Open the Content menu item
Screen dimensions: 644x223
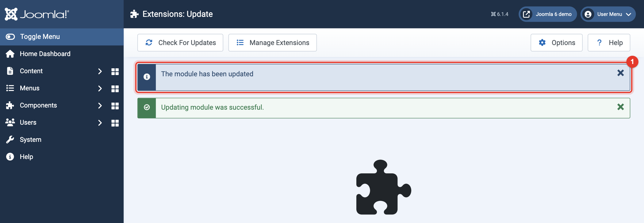click(31, 71)
